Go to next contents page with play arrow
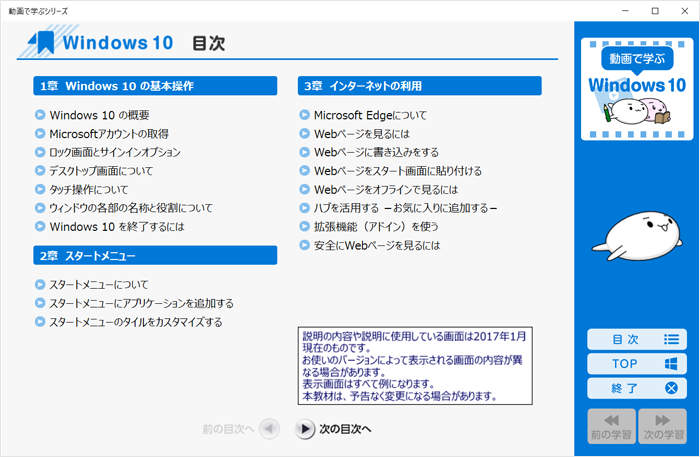The width and height of the screenshot is (700, 457). [305, 429]
